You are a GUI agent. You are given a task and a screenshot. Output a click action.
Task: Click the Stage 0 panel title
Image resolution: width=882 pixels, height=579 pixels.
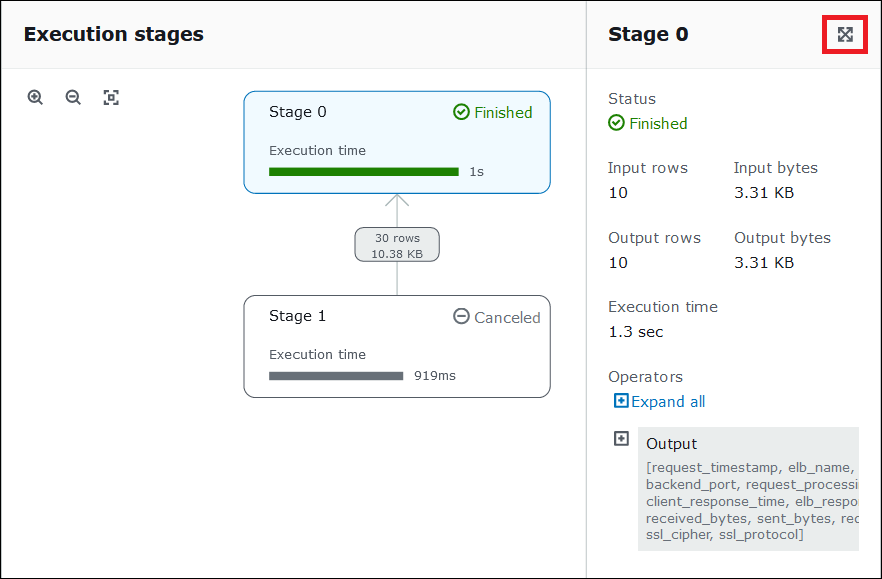pos(648,34)
